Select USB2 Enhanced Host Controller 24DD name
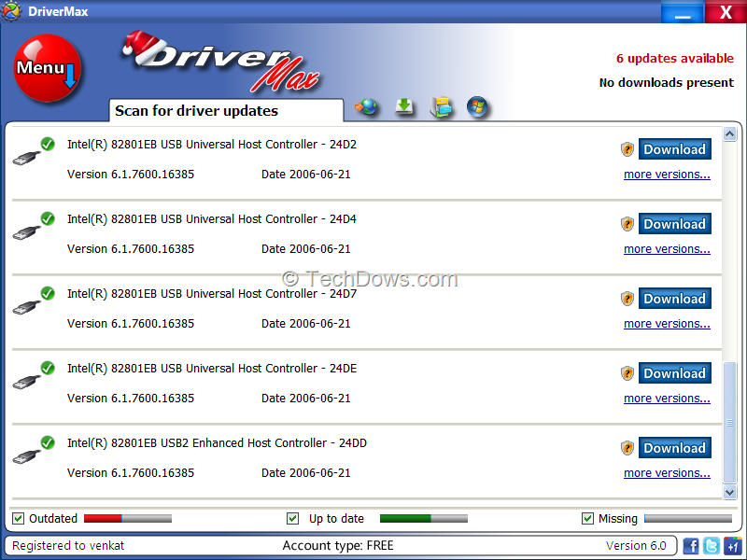 pyautogui.click(x=217, y=443)
